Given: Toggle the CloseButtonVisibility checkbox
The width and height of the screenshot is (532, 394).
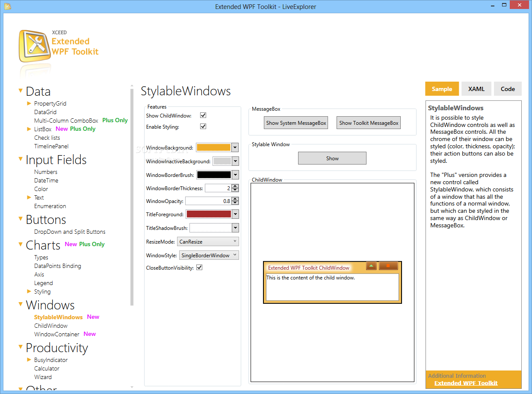Looking at the screenshot, I should pos(199,268).
